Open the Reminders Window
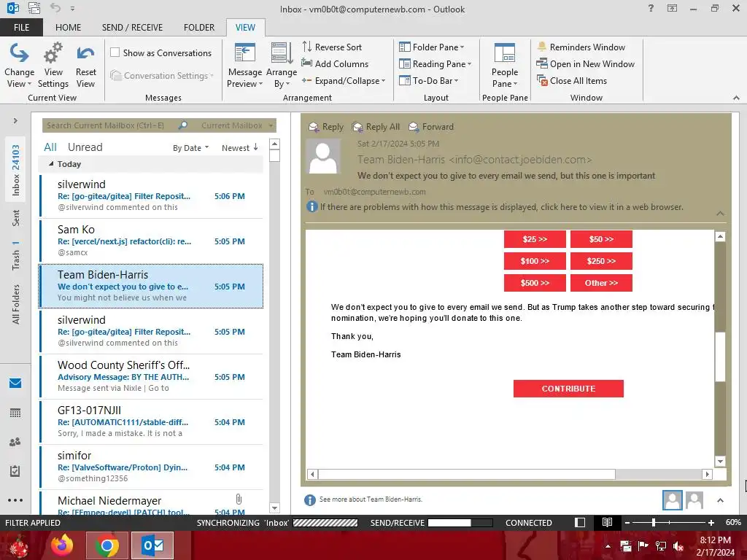Screen dimensions: 747x560 [x=581, y=47]
